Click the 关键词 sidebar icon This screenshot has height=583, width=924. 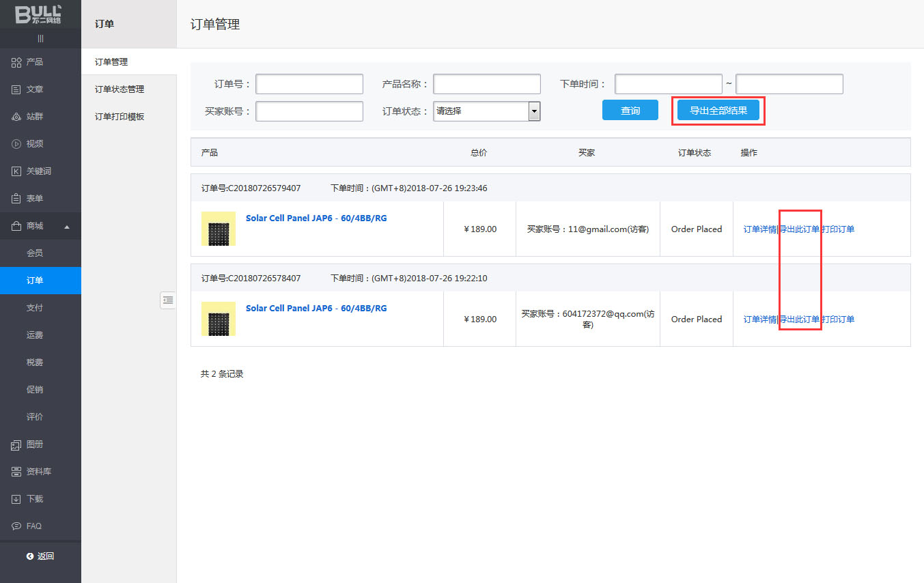(x=16, y=171)
